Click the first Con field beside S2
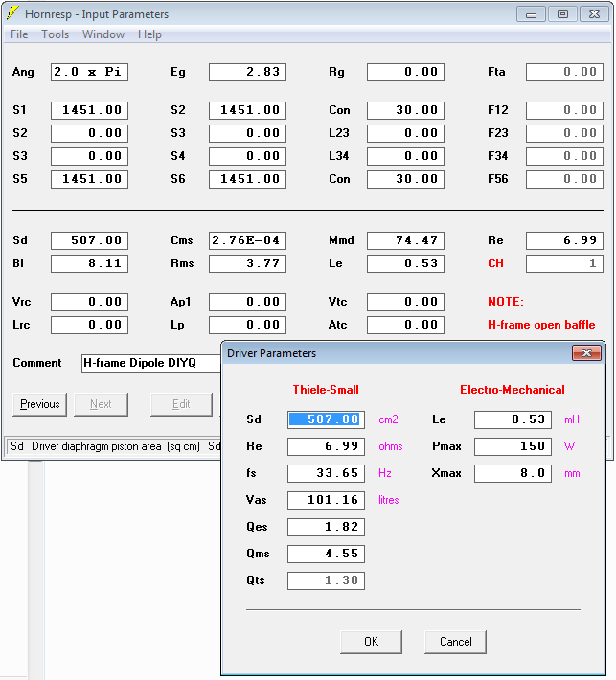This screenshot has width=616, height=680. pos(405,110)
